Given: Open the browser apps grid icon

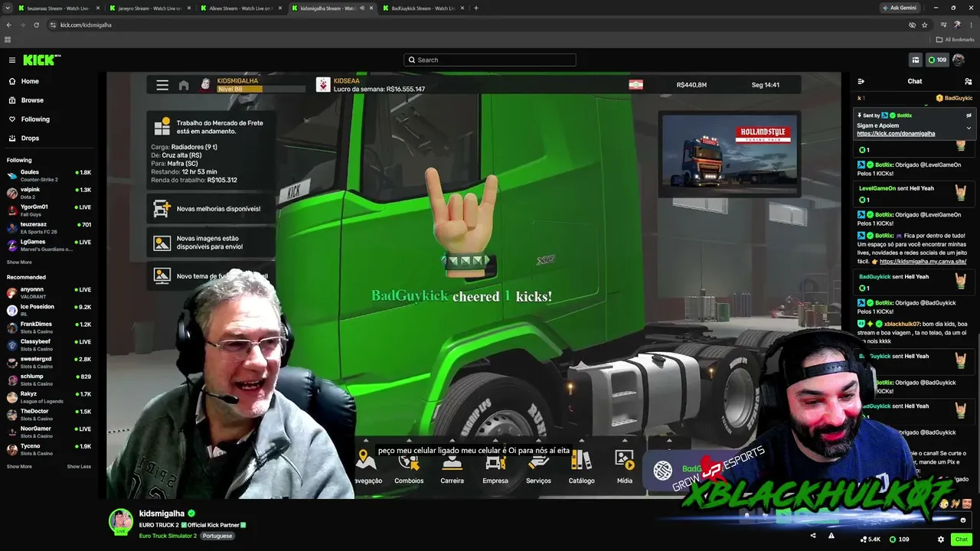Looking at the screenshot, I should (8, 40).
